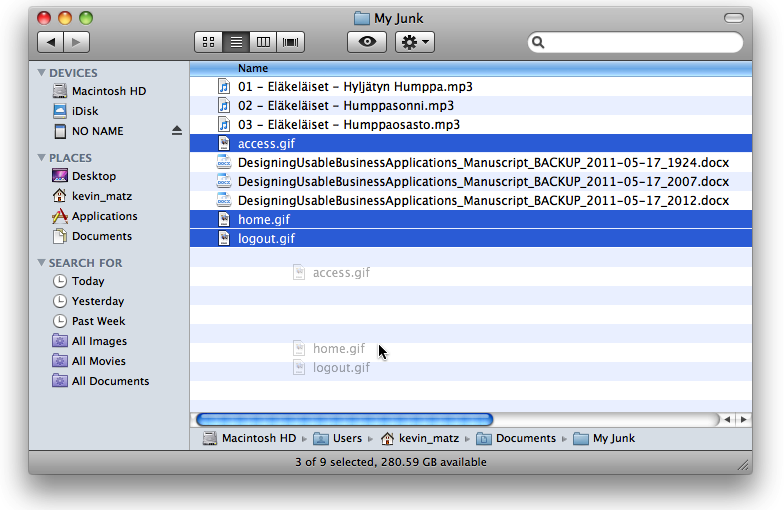Open Documents from the sidebar
Viewport: 784px width, 510px height.
pos(92,236)
